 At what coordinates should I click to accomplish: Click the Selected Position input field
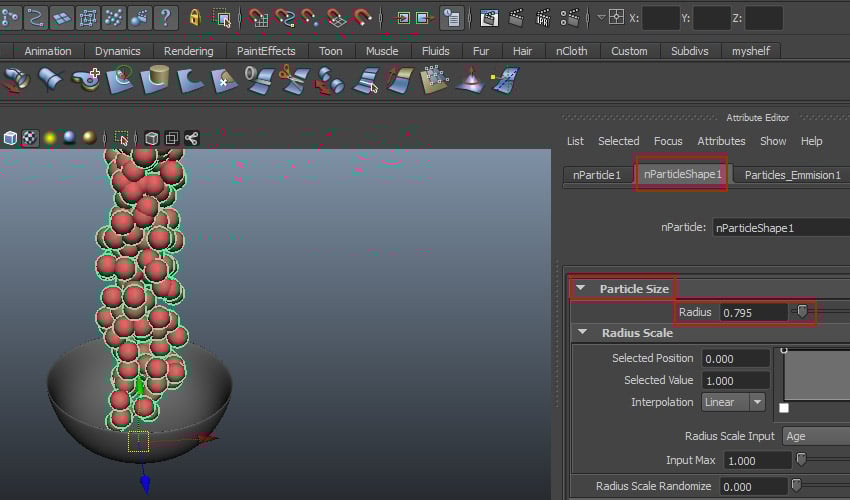pyautogui.click(x=736, y=358)
